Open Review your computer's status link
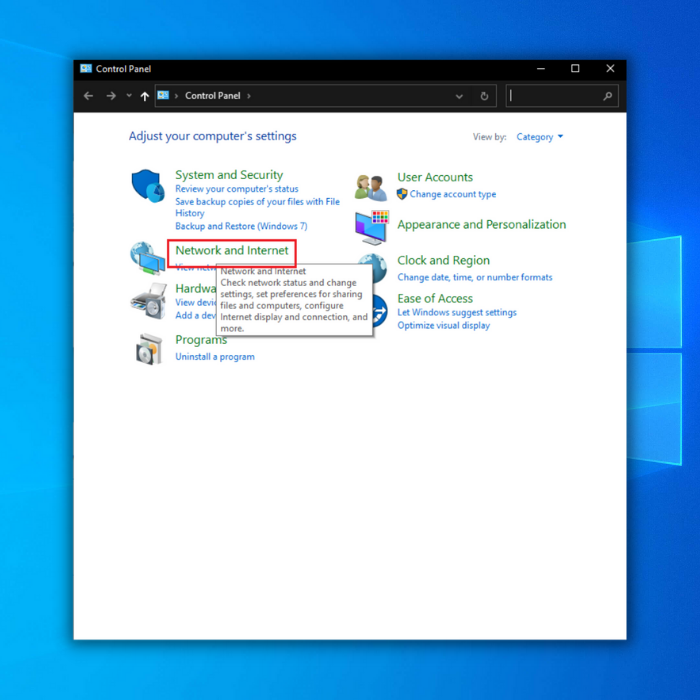 tap(237, 189)
